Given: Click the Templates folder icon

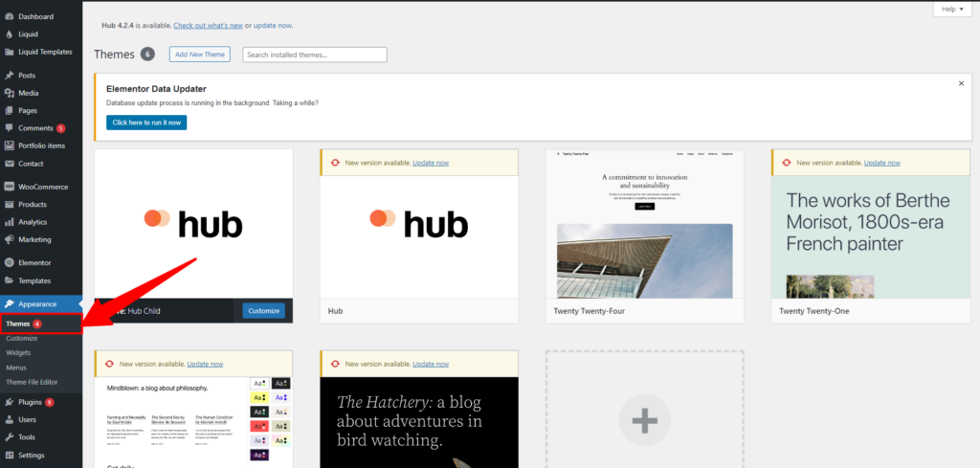Looking at the screenshot, I should pyautogui.click(x=9, y=280).
